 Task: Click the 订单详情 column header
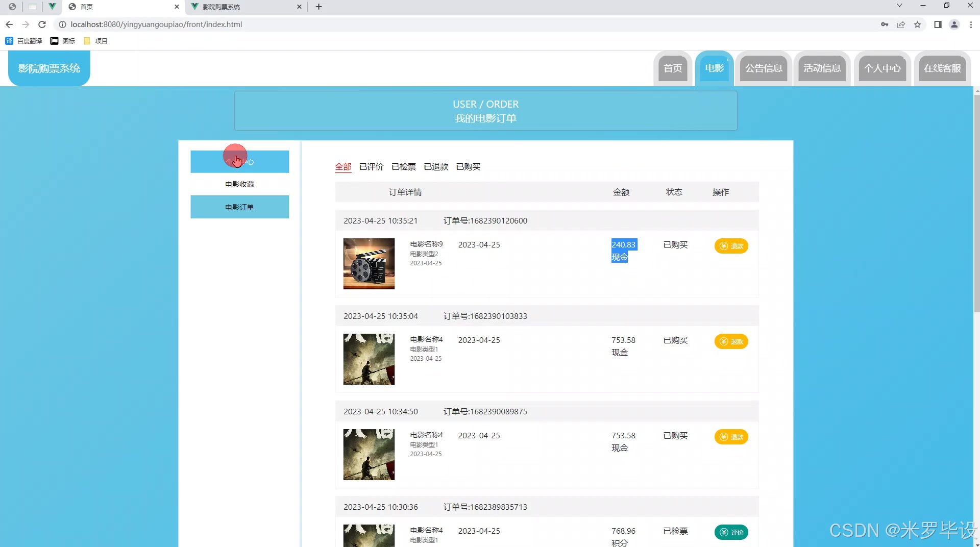pyautogui.click(x=405, y=192)
